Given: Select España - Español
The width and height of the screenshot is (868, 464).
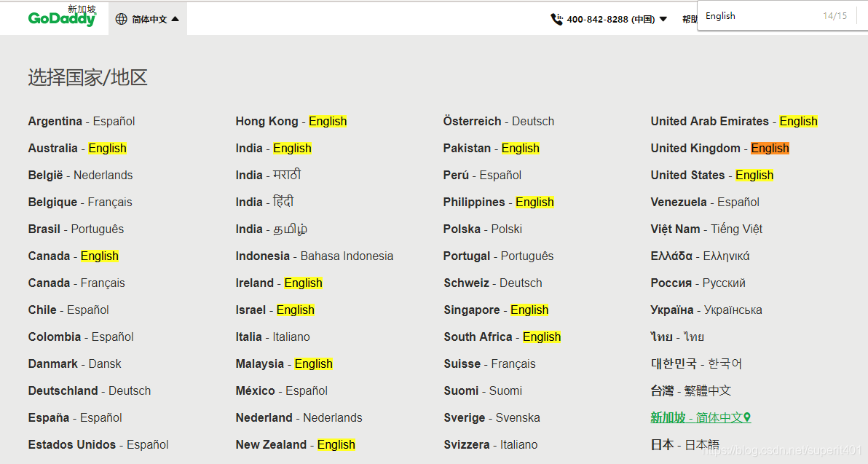Looking at the screenshot, I should [75, 417].
